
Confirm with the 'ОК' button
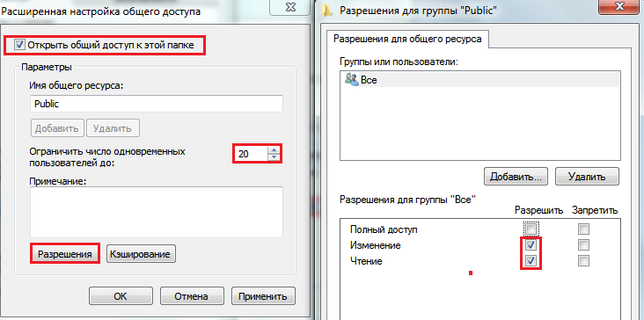(x=121, y=296)
